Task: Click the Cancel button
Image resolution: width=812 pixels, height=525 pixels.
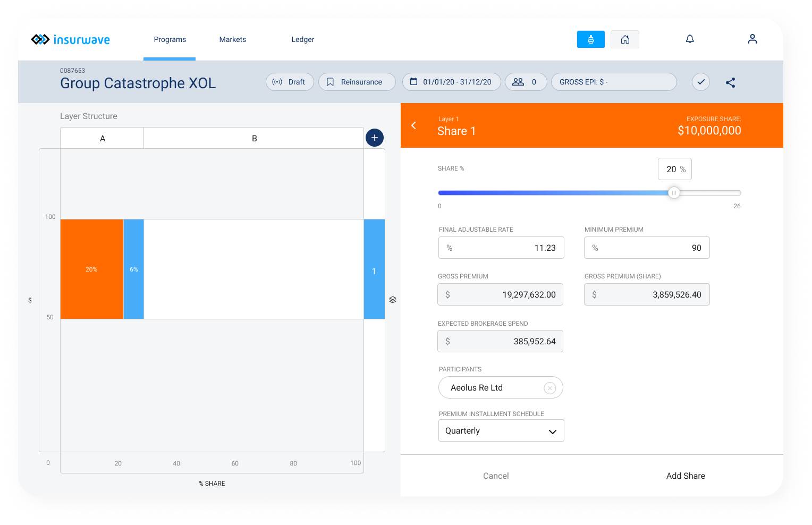Action: click(496, 476)
